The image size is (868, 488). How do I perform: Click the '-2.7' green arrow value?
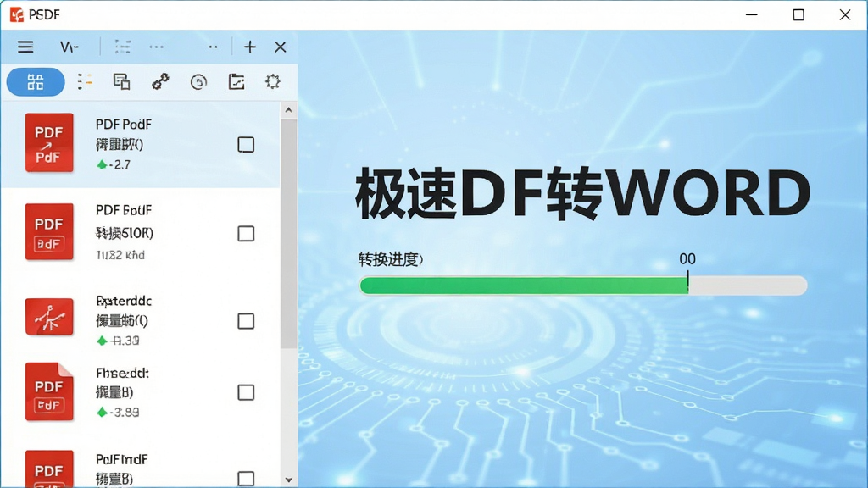(x=114, y=164)
